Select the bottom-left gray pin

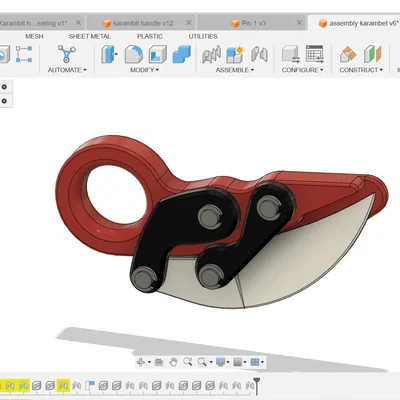click(144, 278)
